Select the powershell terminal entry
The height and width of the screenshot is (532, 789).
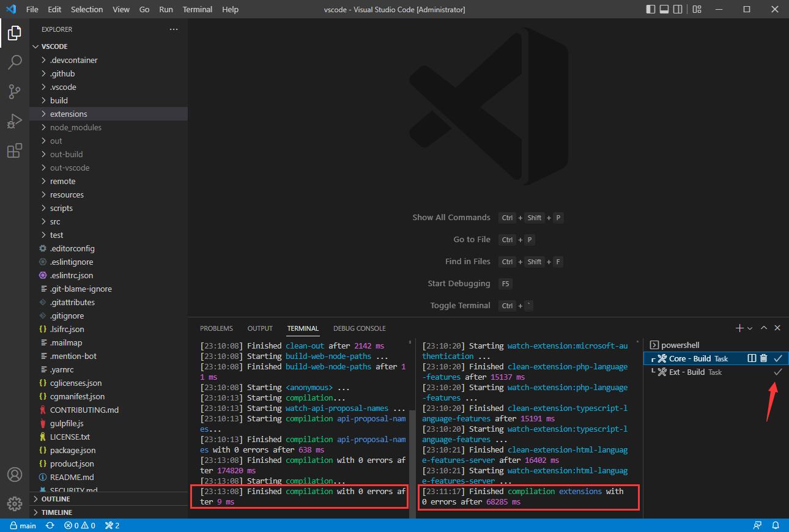click(716, 345)
